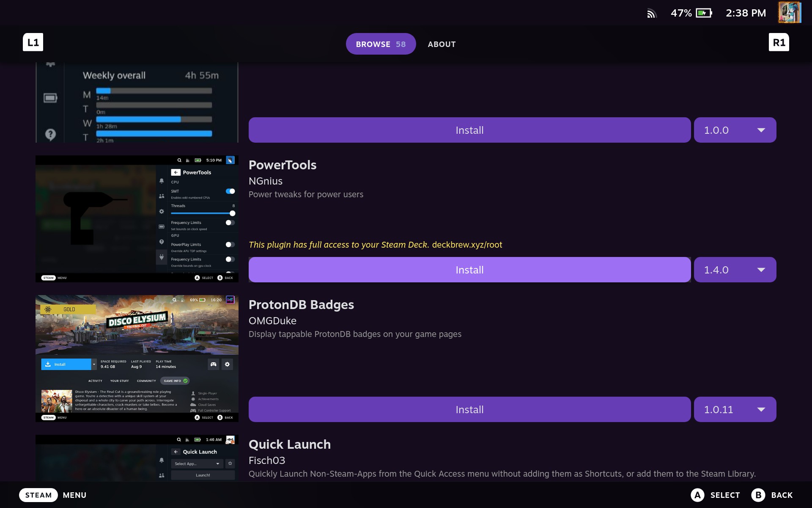
Task: Check the Wi-Fi signal icon
Action: [x=651, y=14]
